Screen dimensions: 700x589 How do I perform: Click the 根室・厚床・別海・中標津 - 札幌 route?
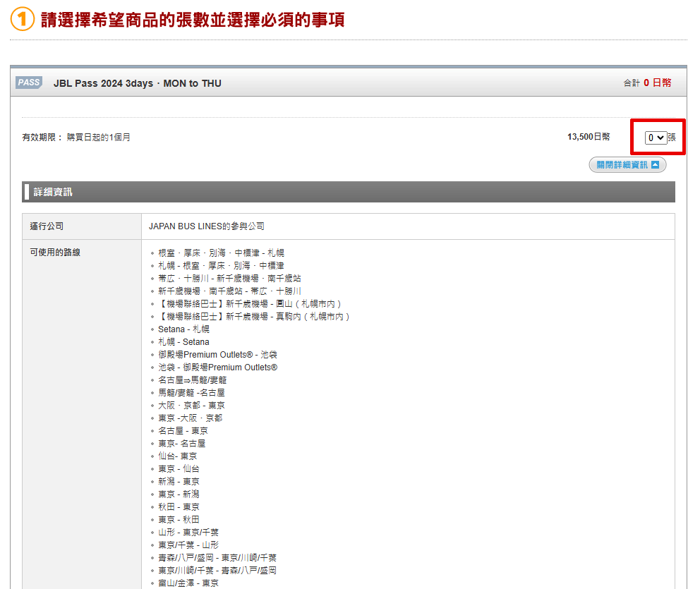[221, 253]
